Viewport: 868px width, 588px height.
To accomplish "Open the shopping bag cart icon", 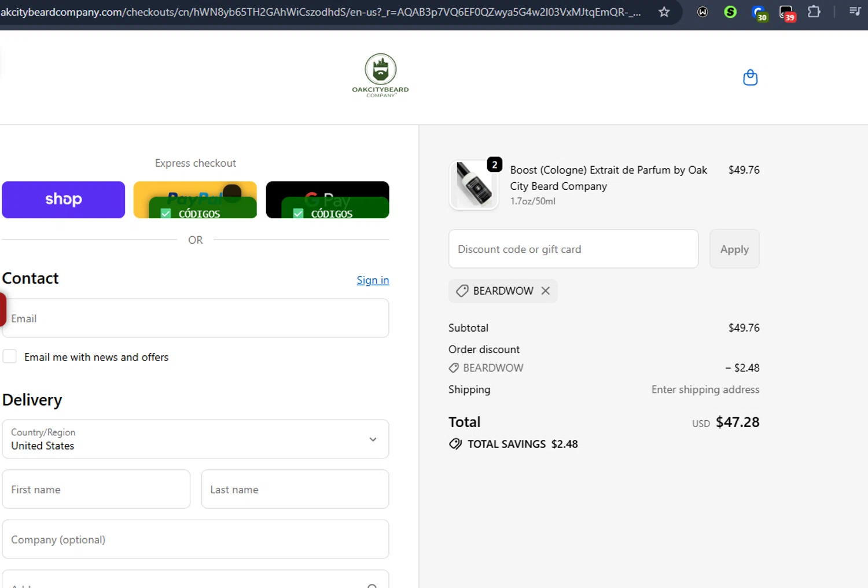I will [750, 78].
